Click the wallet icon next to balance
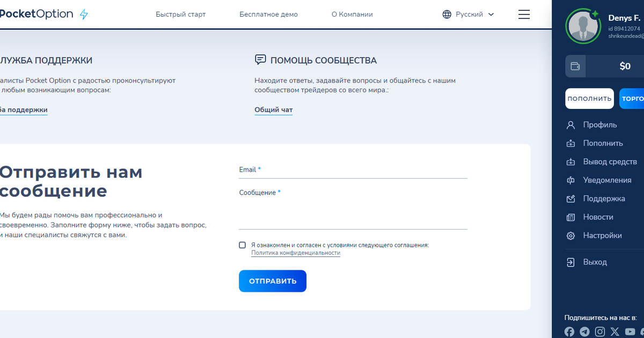 click(x=575, y=67)
